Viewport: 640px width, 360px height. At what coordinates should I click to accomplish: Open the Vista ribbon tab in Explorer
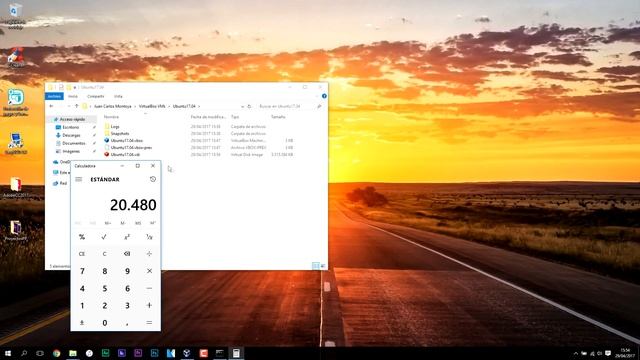[118, 96]
